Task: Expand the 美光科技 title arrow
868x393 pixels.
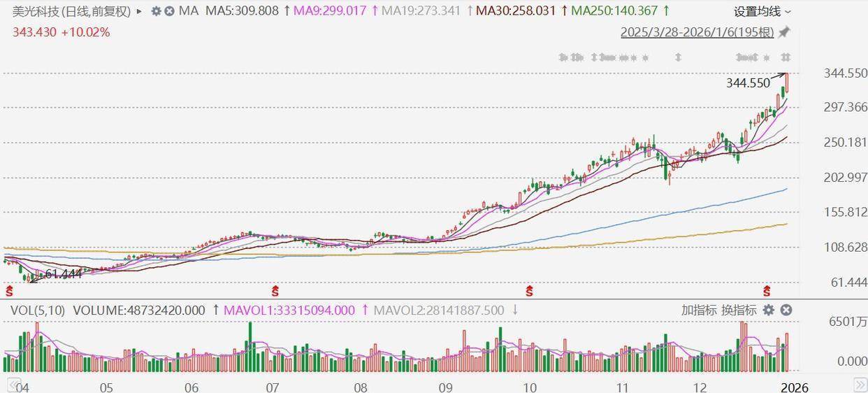Action: 140,11
